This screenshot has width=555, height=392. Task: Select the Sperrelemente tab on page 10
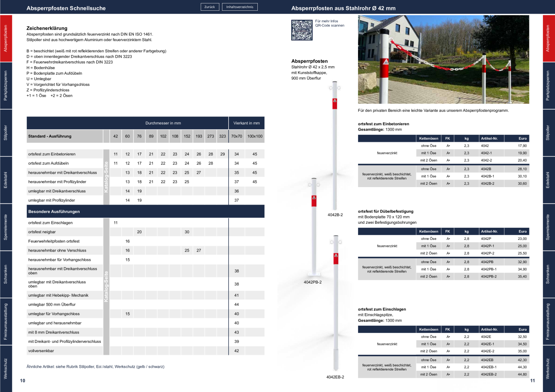6,227
